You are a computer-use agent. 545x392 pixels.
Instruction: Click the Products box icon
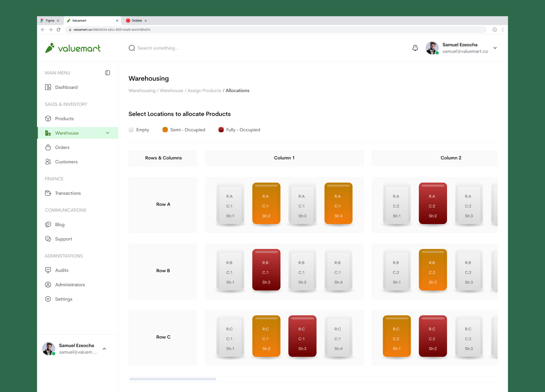click(48, 119)
